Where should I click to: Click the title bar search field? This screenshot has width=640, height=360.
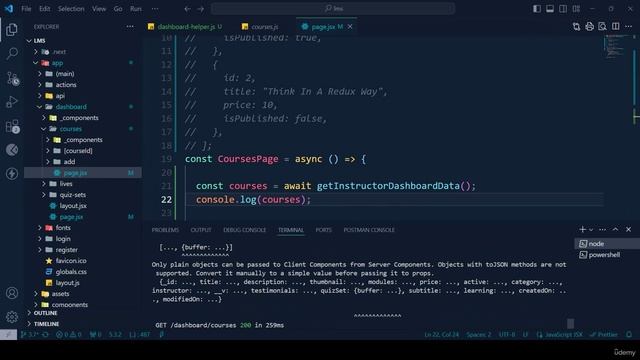coord(333,9)
